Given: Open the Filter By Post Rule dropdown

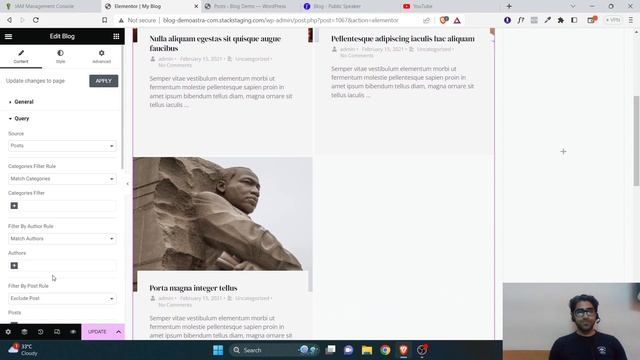Looking at the screenshot, I should [x=62, y=298].
